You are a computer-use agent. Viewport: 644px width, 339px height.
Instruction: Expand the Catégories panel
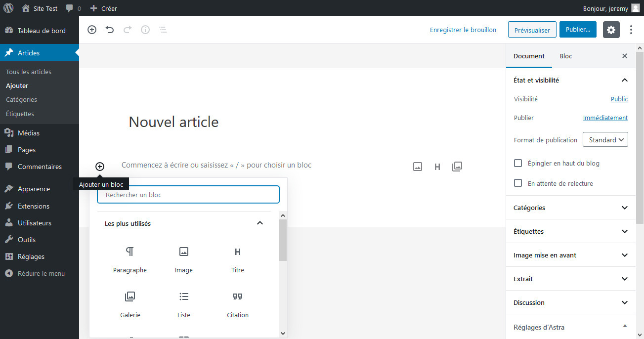[571, 208]
